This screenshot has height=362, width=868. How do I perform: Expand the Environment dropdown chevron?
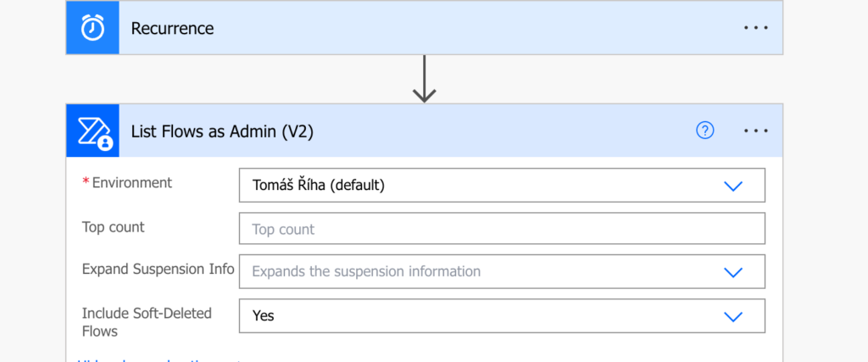pos(733,186)
